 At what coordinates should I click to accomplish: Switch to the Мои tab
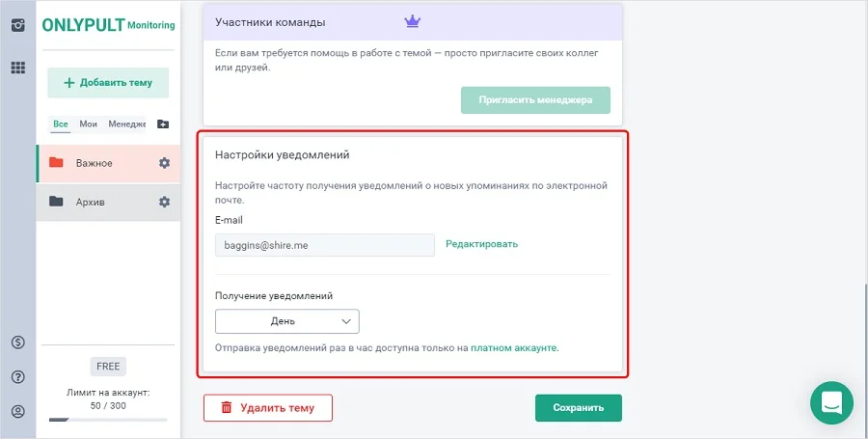click(89, 123)
